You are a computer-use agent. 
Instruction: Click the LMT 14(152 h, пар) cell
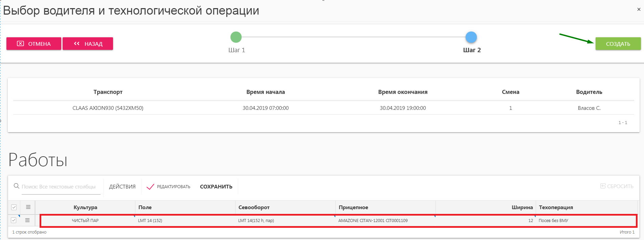(285, 221)
